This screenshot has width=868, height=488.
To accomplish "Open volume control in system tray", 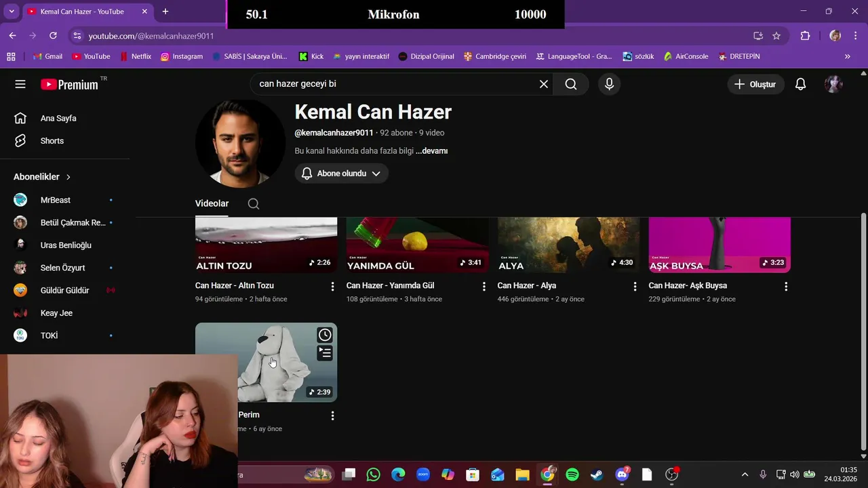I will (x=794, y=474).
